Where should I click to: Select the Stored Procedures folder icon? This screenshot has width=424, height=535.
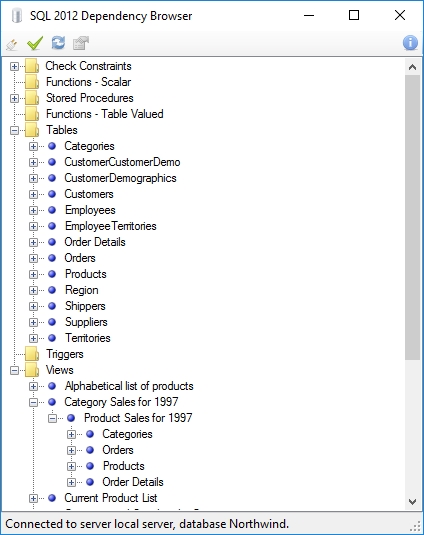(x=32, y=98)
